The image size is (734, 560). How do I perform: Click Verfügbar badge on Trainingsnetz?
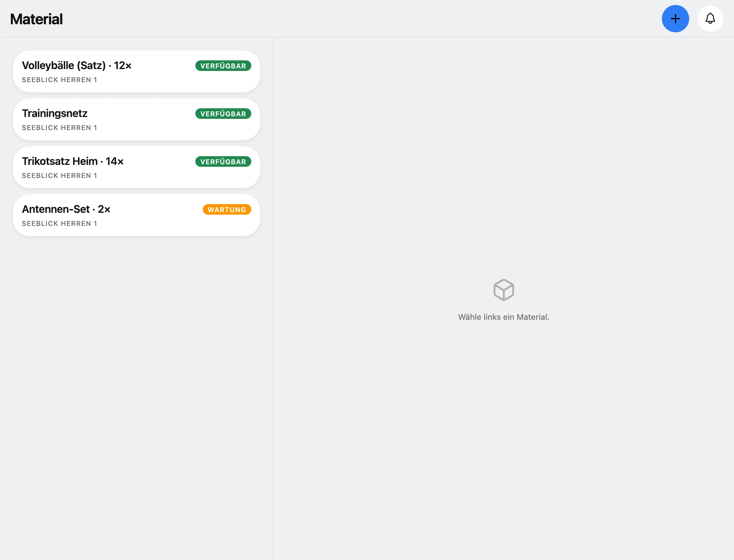(223, 114)
